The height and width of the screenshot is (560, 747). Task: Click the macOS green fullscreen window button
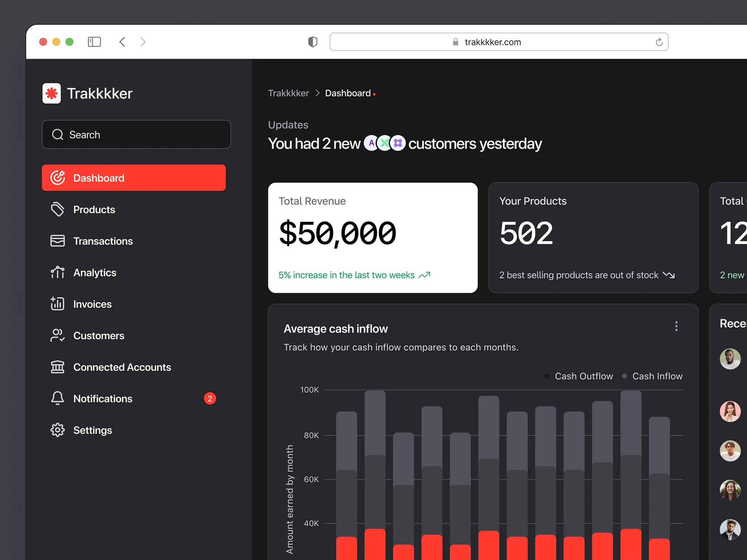tap(69, 42)
